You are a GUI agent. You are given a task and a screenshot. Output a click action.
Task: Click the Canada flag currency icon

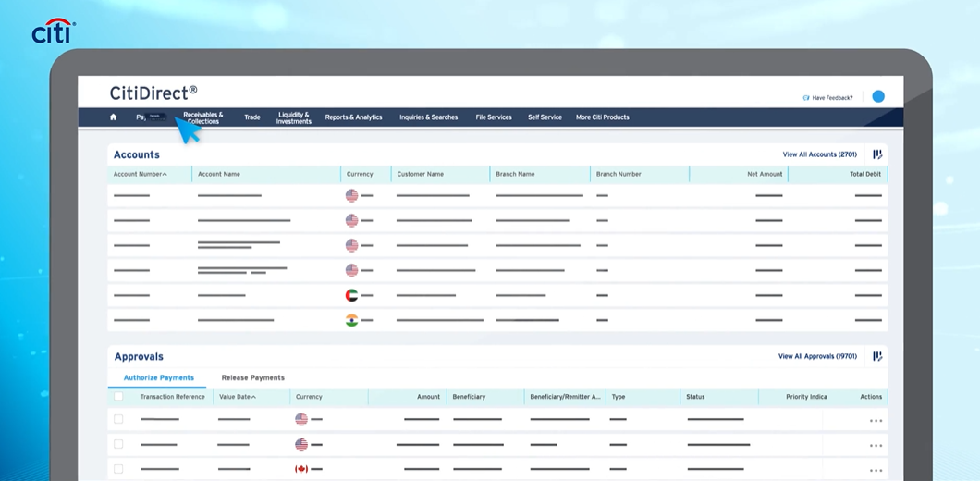pos(301,469)
